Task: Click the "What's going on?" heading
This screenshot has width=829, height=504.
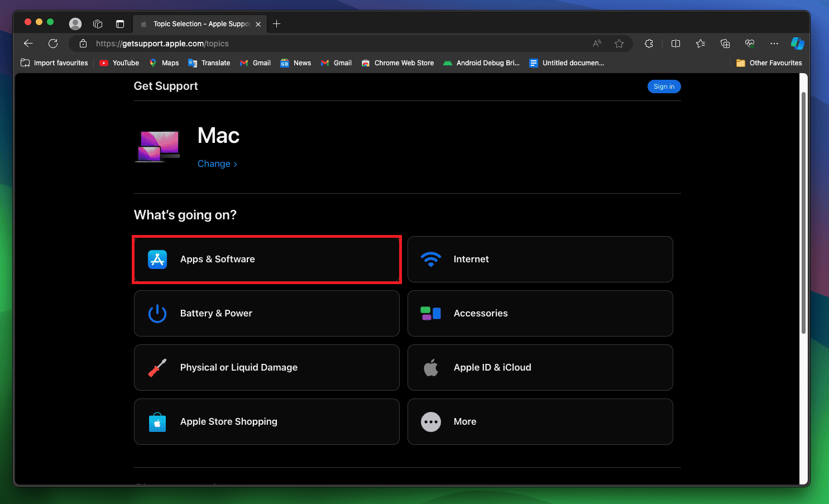Action: tap(185, 215)
